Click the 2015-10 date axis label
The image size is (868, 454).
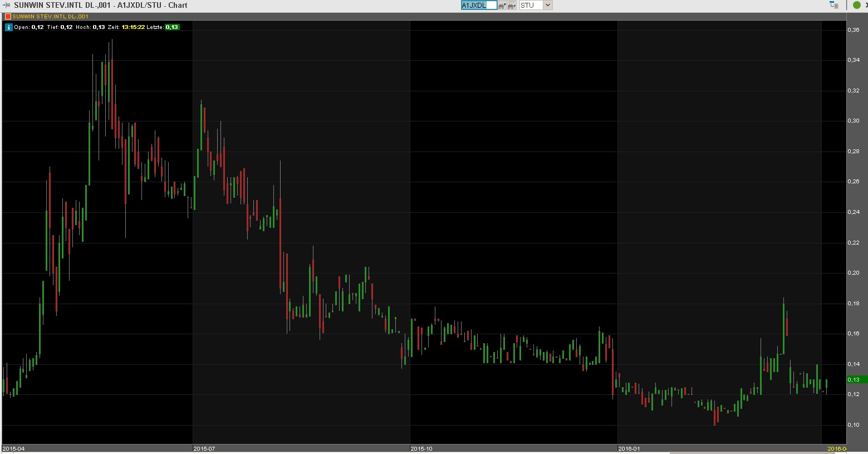(421, 448)
